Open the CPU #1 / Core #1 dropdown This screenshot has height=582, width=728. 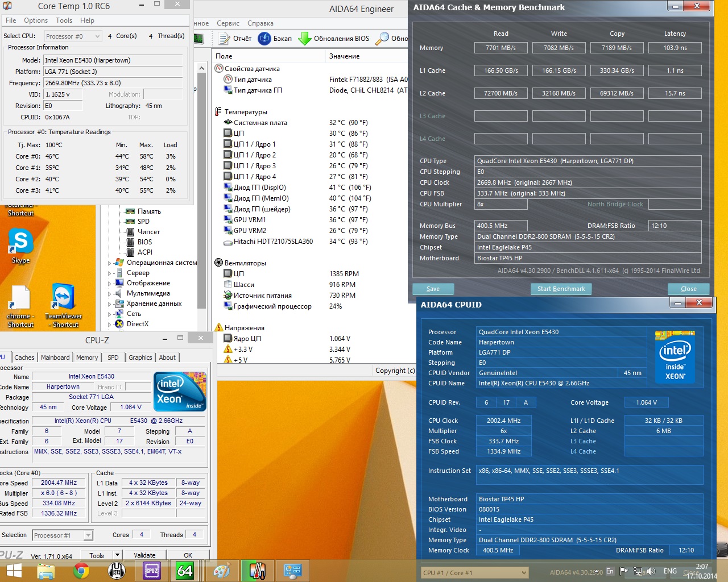pyautogui.click(x=475, y=573)
